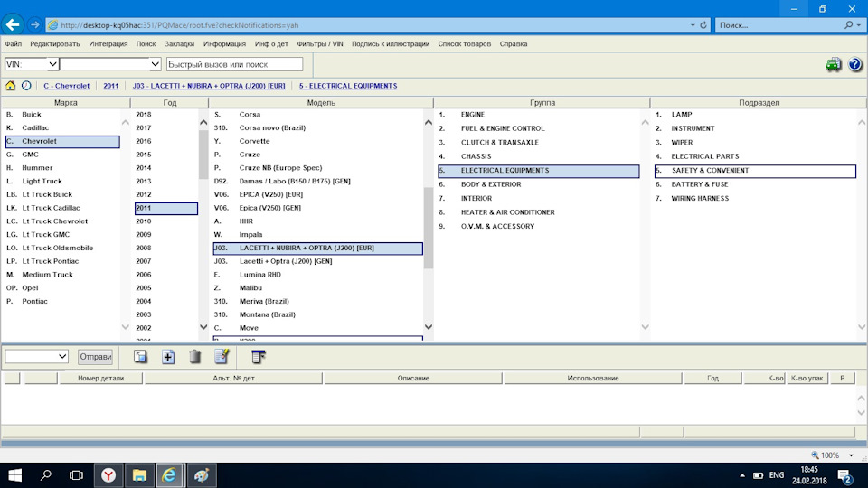Click the quick search input field
Screen dimensions: 868x488
234,64
